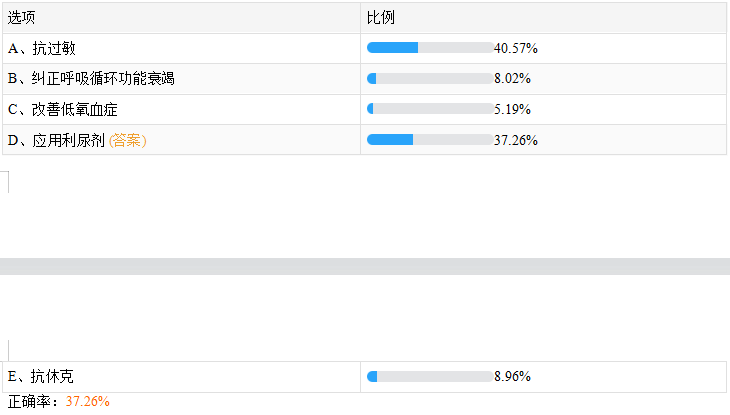Click the 比例 column header
The height and width of the screenshot is (415, 730).
pyautogui.click(x=381, y=18)
